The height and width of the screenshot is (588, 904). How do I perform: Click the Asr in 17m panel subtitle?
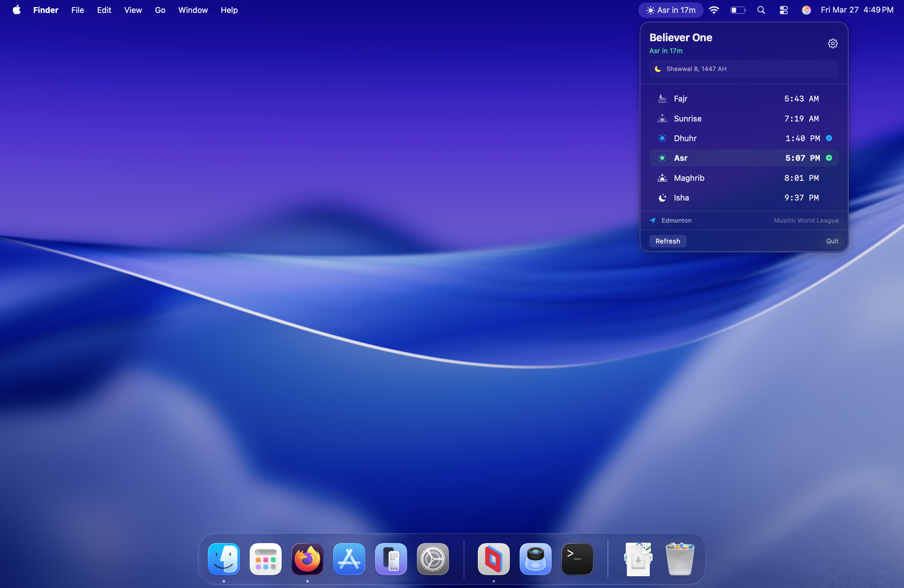(x=665, y=50)
